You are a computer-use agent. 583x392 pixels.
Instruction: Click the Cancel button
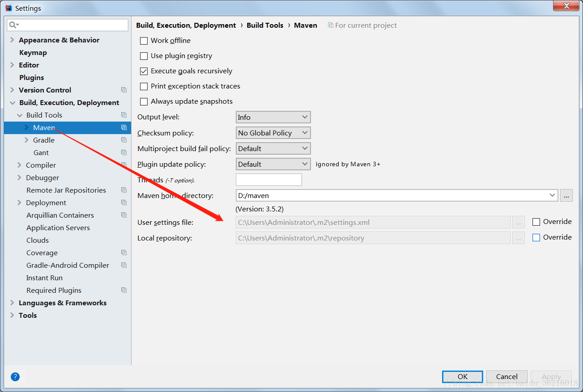click(x=507, y=377)
